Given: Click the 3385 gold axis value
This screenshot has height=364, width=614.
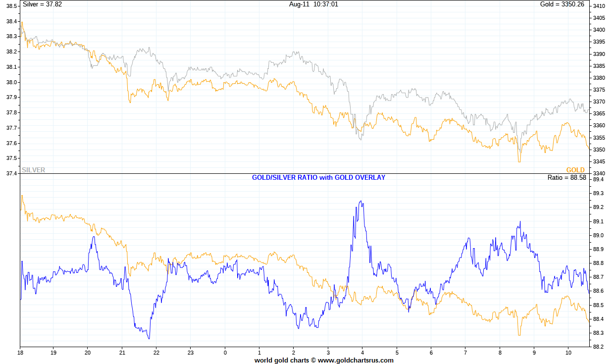Looking at the screenshot, I should [x=599, y=66].
